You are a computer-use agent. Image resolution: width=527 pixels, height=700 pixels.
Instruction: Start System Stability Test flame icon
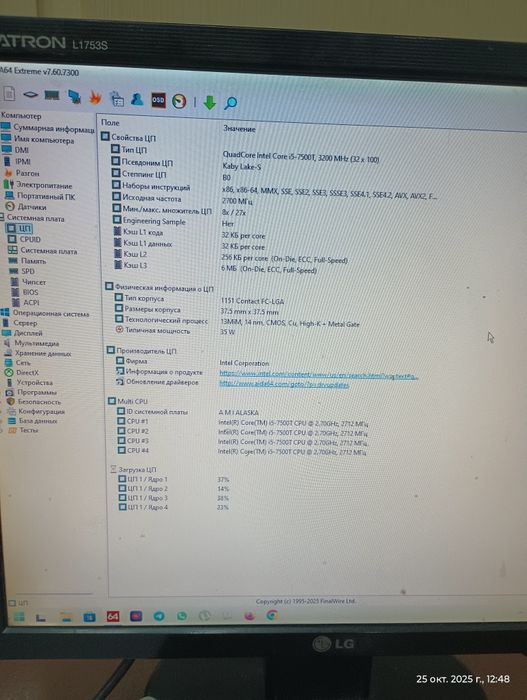click(95, 97)
